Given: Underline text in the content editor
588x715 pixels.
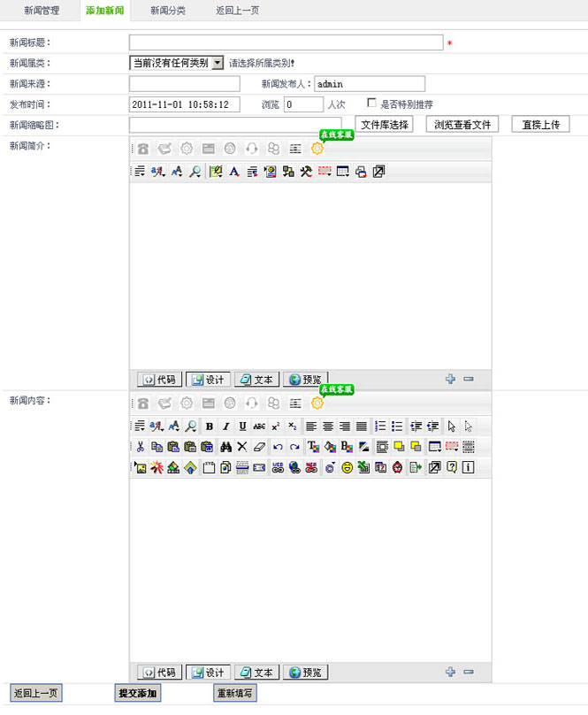Looking at the screenshot, I should point(242,426).
